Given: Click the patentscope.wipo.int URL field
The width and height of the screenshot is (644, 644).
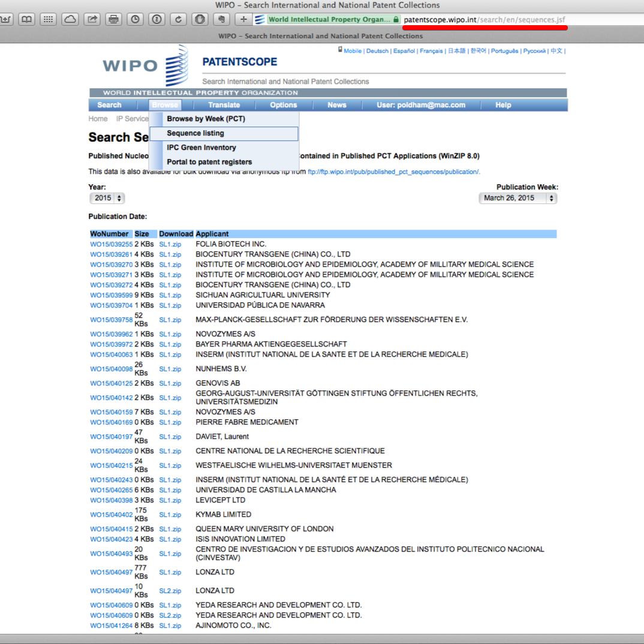Looking at the screenshot, I should (484, 19).
